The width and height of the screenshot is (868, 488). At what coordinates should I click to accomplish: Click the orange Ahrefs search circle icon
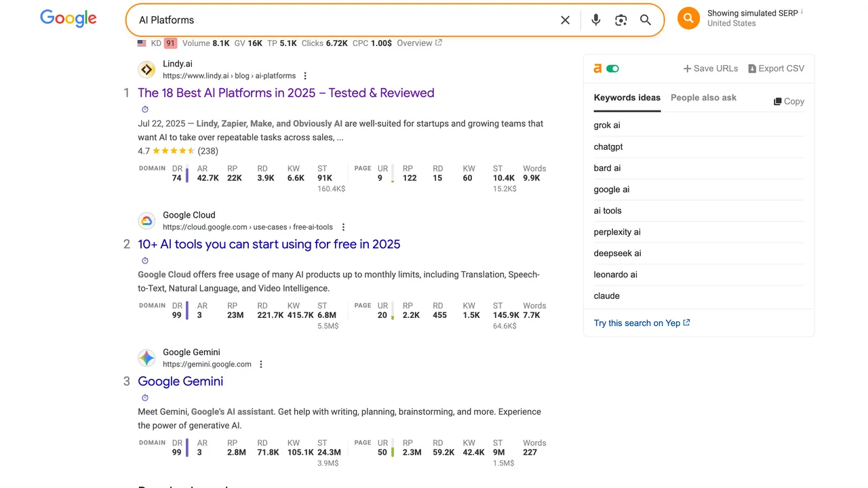coord(688,18)
